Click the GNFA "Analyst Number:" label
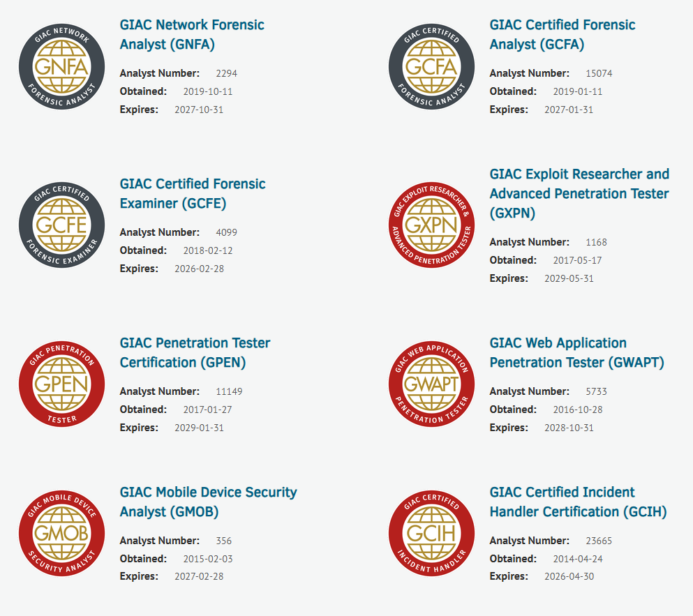The image size is (693, 616). point(160,73)
